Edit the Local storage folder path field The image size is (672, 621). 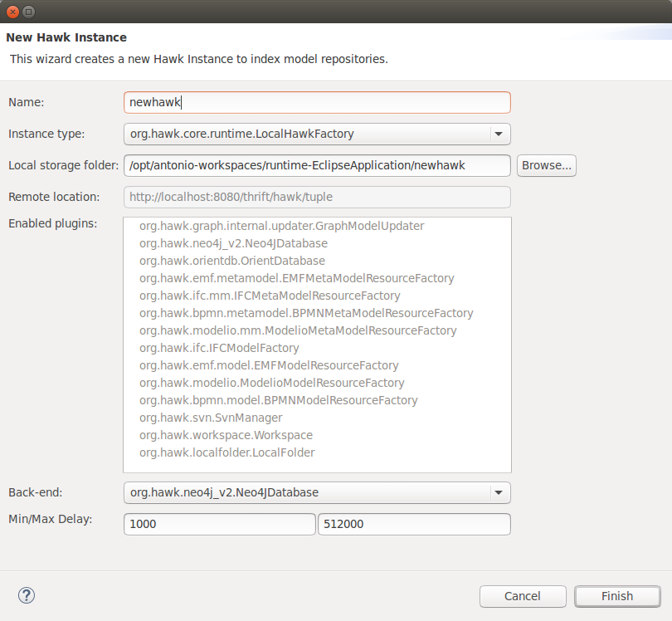(x=317, y=165)
